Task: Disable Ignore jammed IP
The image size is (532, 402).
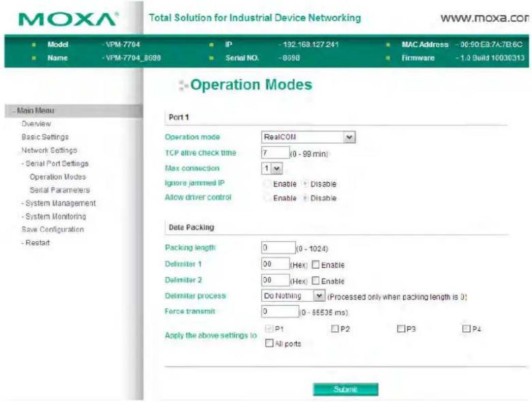Action: 305,184
